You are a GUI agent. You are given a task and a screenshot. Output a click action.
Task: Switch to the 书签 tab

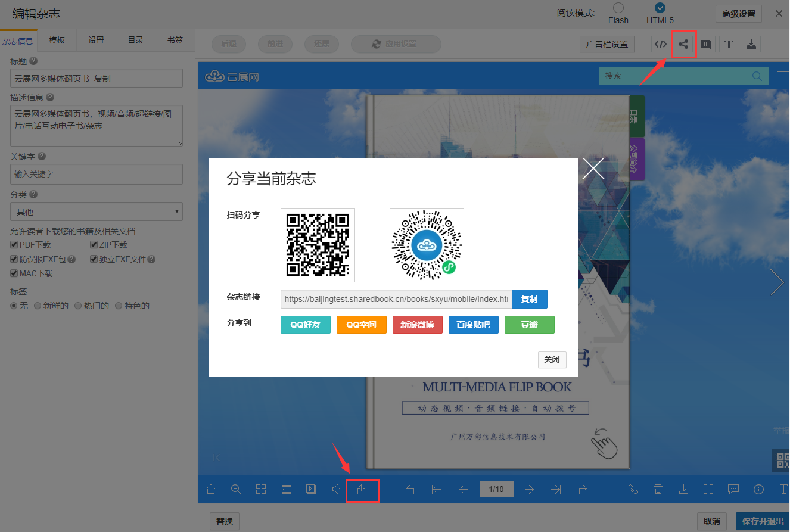coord(175,40)
